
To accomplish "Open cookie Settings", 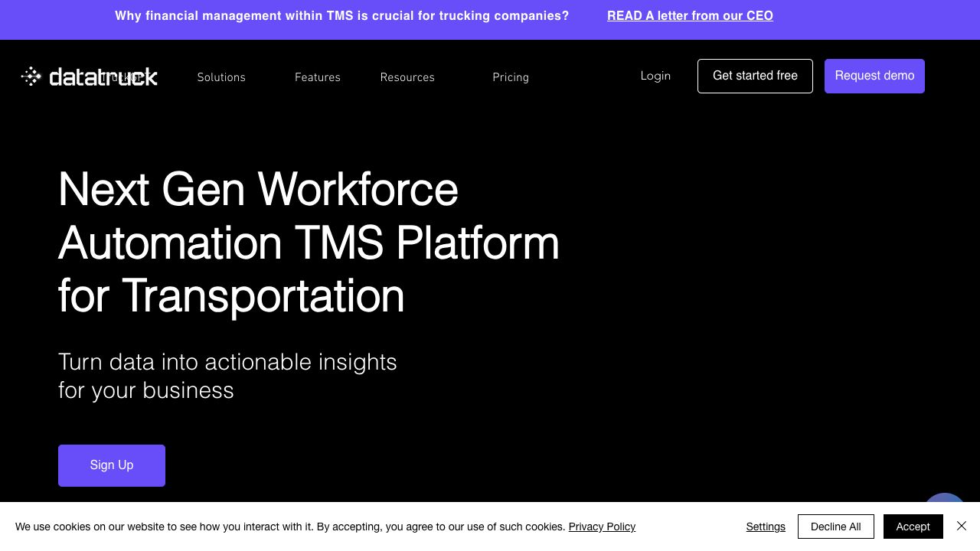I will 766,527.
